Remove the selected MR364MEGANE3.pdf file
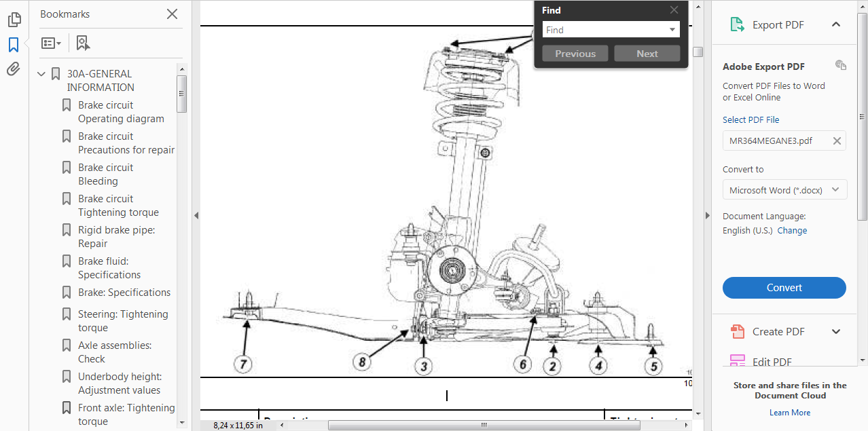The height and width of the screenshot is (431, 868). pyautogui.click(x=837, y=141)
